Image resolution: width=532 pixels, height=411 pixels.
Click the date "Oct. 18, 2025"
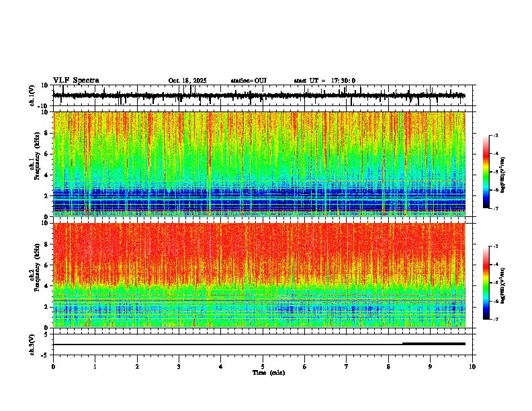[187, 81]
